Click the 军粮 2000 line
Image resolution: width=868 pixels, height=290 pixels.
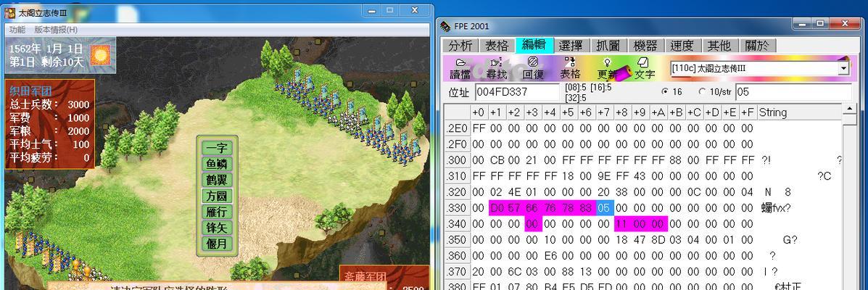point(49,131)
